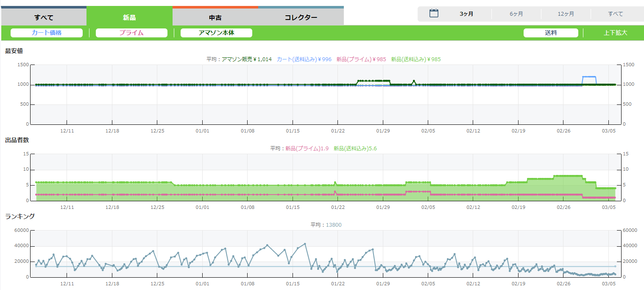Image resolution: width=644 pixels, height=290 pixels.
Task: Select the 12ヶ月 time range
Action: (566, 14)
